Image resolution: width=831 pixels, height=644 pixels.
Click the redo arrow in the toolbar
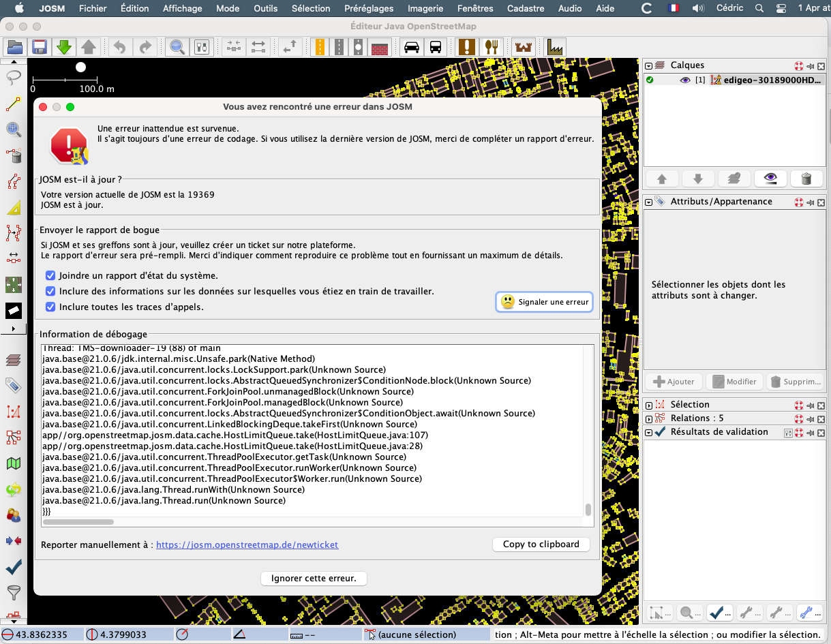(145, 47)
